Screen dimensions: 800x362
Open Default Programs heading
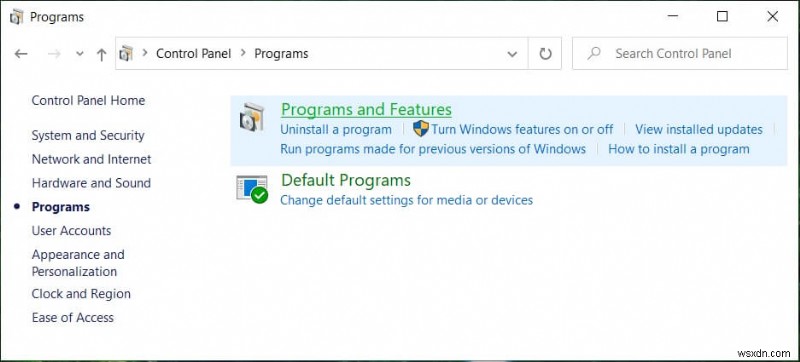(x=346, y=180)
